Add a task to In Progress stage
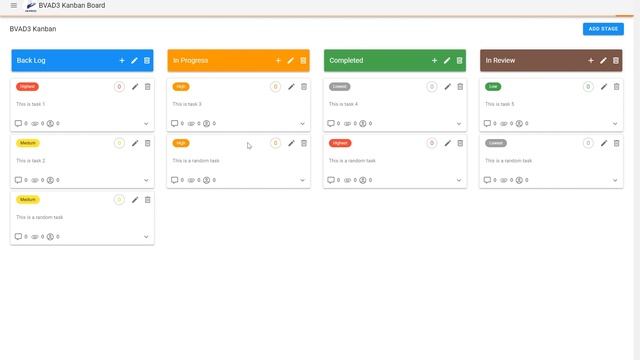Screen dimensions: 640x360 tap(278, 60)
